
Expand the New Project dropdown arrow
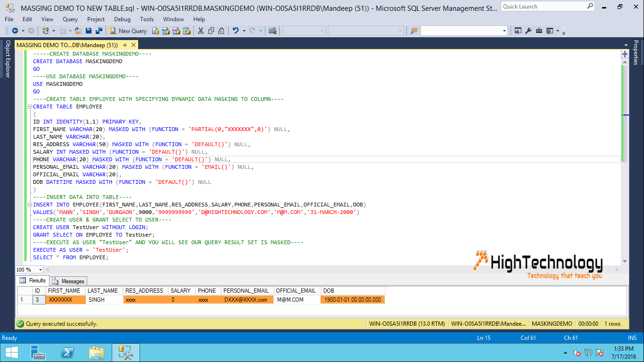(x=53, y=31)
